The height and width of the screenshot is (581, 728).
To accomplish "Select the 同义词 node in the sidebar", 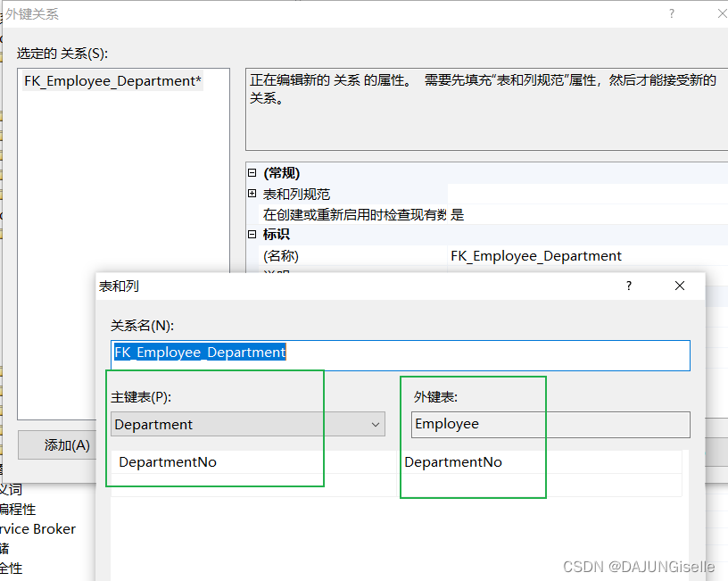I will pos(12,490).
